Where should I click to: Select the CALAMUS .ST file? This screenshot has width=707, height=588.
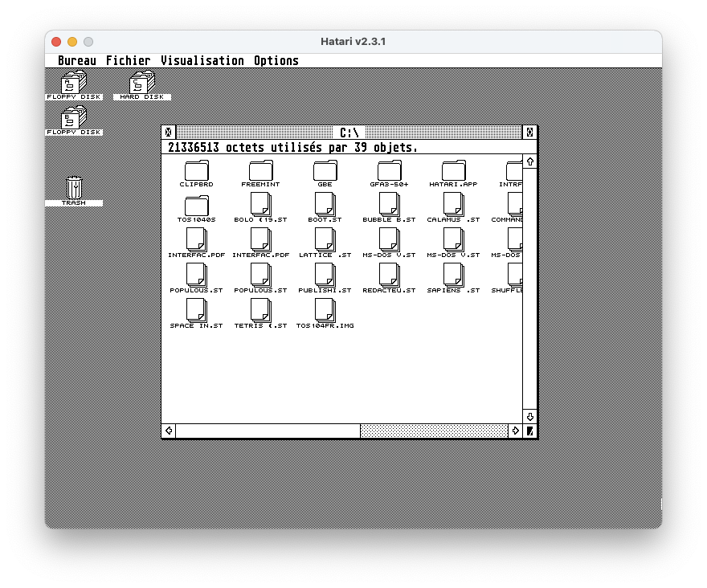[x=454, y=207]
